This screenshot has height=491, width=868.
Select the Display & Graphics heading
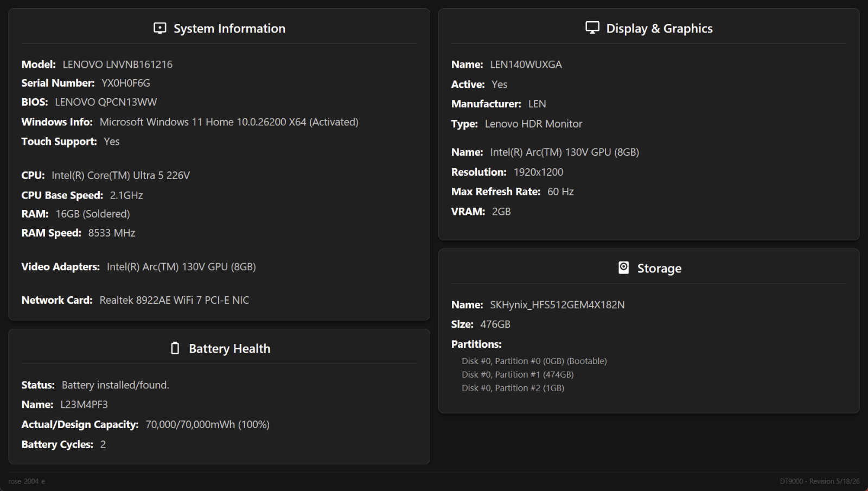click(x=659, y=29)
